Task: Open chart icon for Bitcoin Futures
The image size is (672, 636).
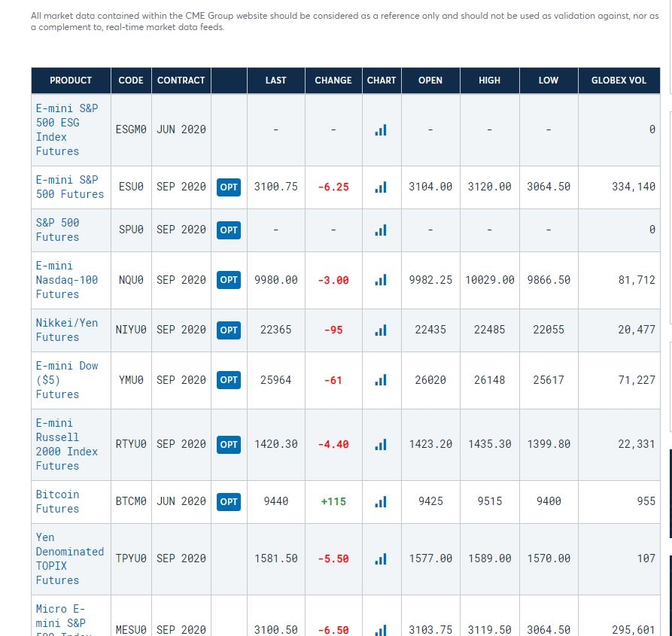Action: point(381,501)
